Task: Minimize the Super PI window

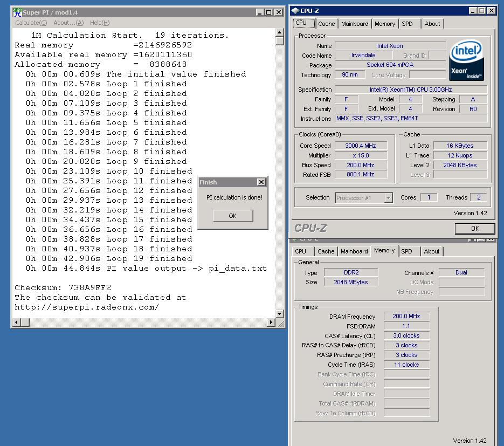Action: pyautogui.click(x=260, y=12)
